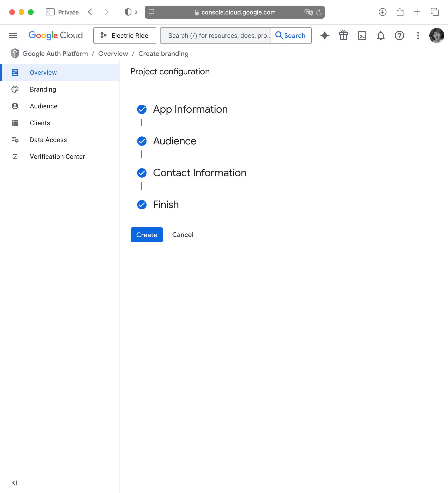Open the Electric Ride project selector
448x493 pixels.
[x=125, y=36]
